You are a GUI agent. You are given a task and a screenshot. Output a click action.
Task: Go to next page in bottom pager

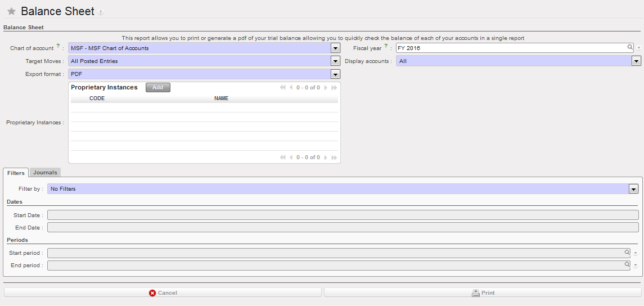(326, 157)
